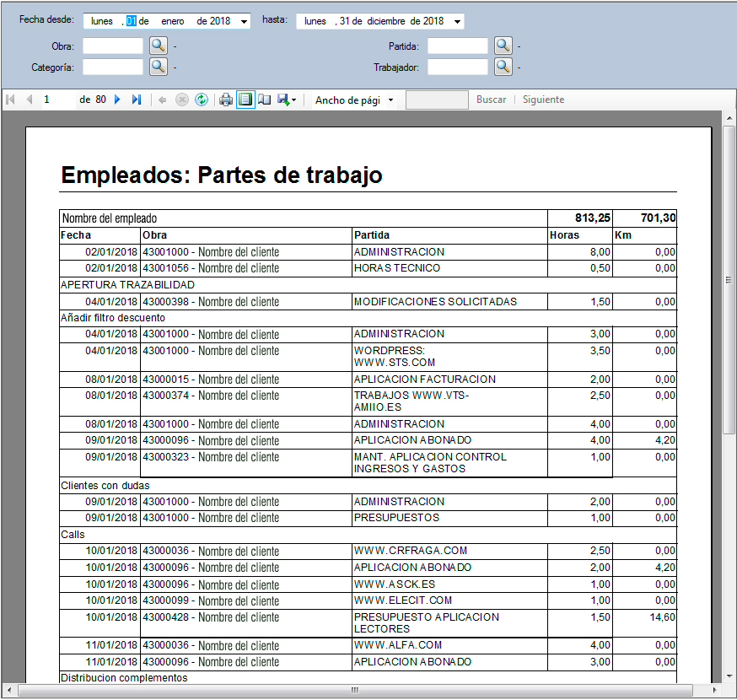The image size is (737, 700).
Task: Click the back to parent report arrow
Action: [x=163, y=100]
